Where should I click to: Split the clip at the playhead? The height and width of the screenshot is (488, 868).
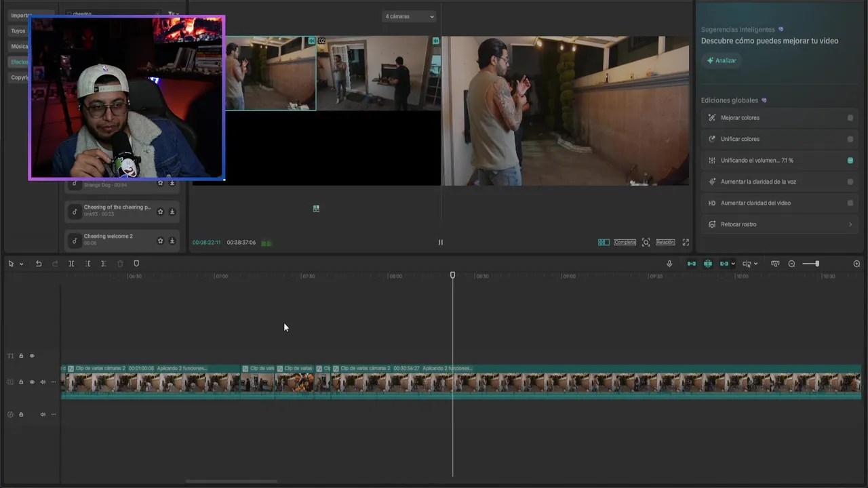click(71, 264)
